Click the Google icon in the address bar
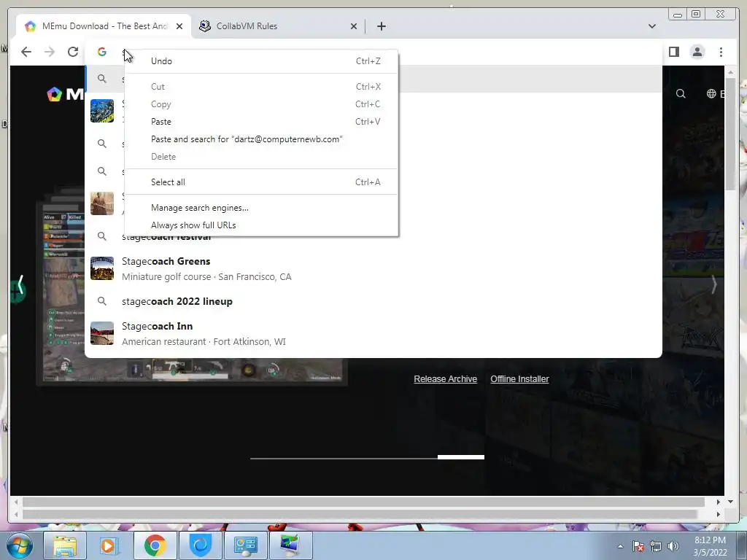The width and height of the screenshot is (747, 560). click(x=101, y=52)
